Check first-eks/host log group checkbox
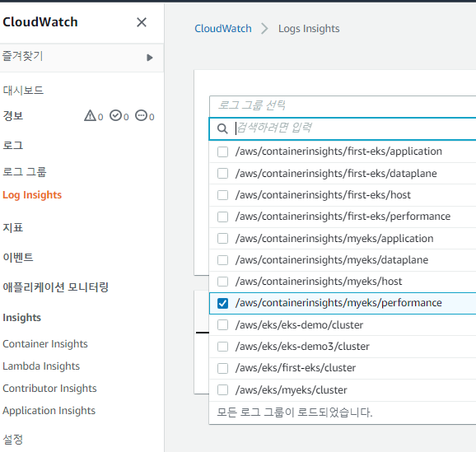Viewport: 476px width, 452px height. point(223,195)
